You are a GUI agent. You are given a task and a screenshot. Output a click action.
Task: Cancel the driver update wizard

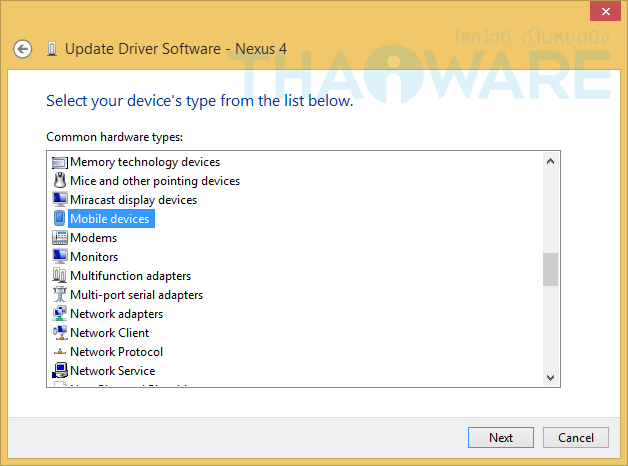[x=575, y=437]
